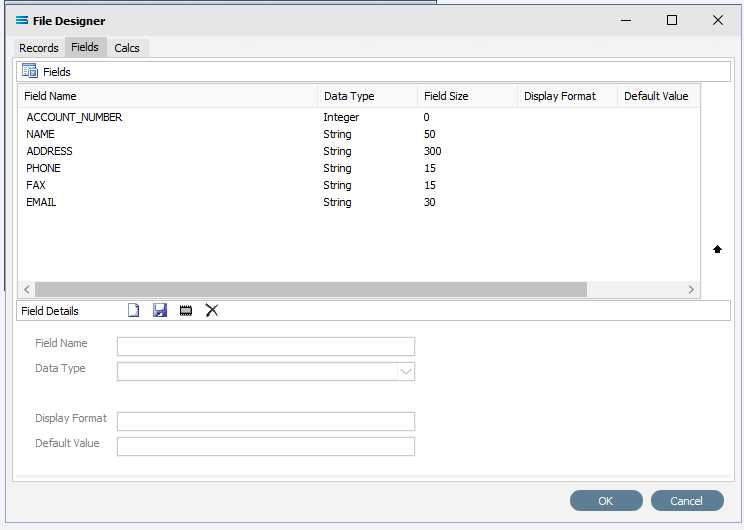Click the String type cell for EMAIL
The width and height of the screenshot is (744, 530).
point(337,203)
